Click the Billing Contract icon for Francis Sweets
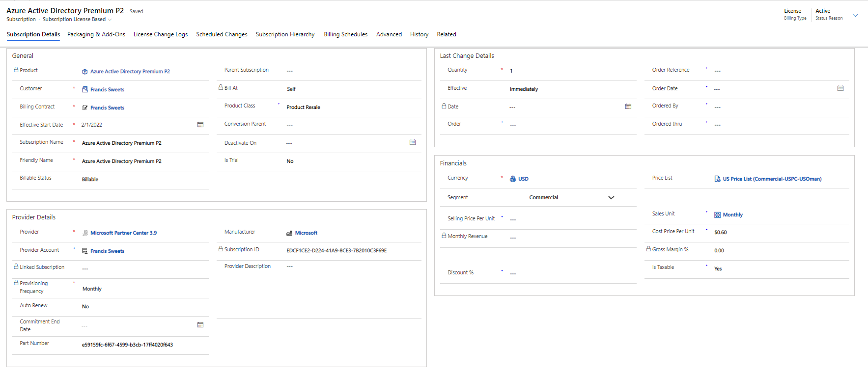868x373 pixels. (x=85, y=108)
